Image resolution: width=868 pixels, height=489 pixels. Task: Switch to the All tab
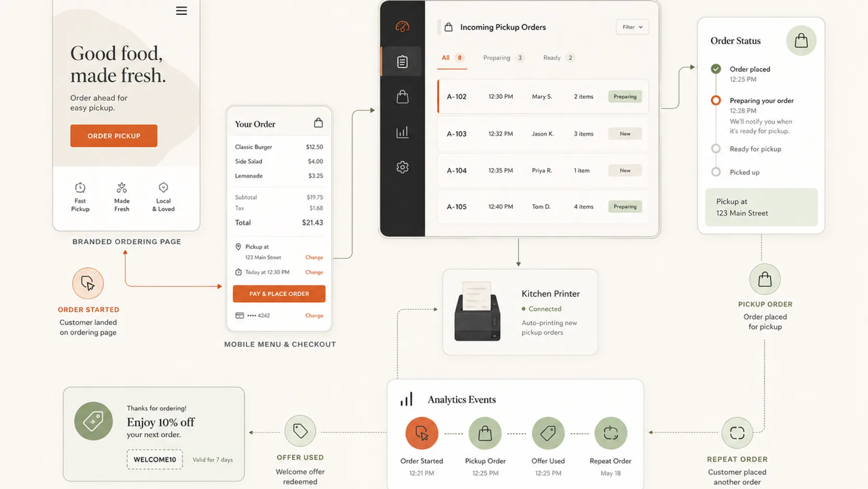[452, 58]
